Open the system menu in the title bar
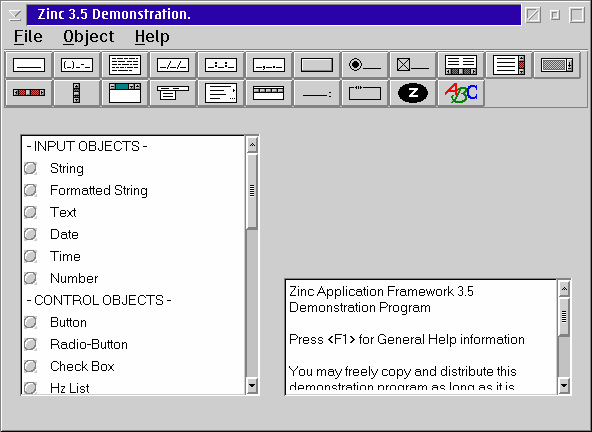The image size is (592, 432). click(15, 15)
